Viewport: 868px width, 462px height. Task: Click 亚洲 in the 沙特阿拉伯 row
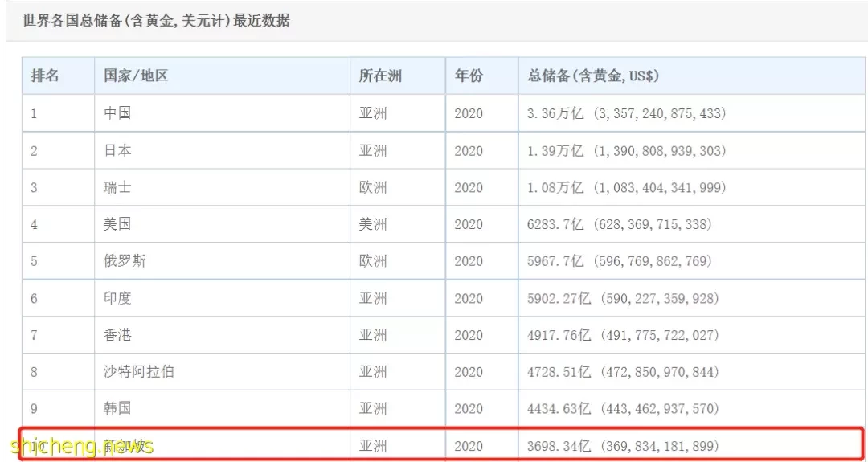(x=373, y=372)
